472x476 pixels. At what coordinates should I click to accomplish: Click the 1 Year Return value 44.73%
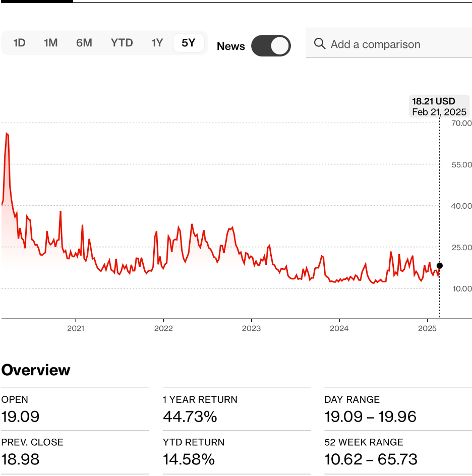190,417
